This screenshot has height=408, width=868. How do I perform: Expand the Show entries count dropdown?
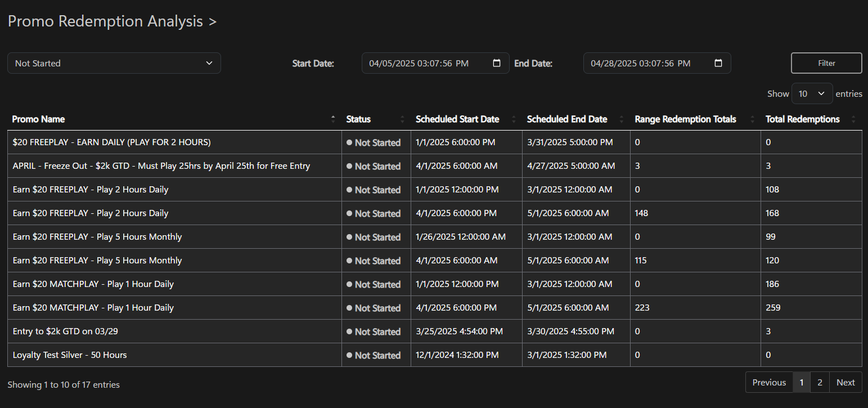[812, 93]
